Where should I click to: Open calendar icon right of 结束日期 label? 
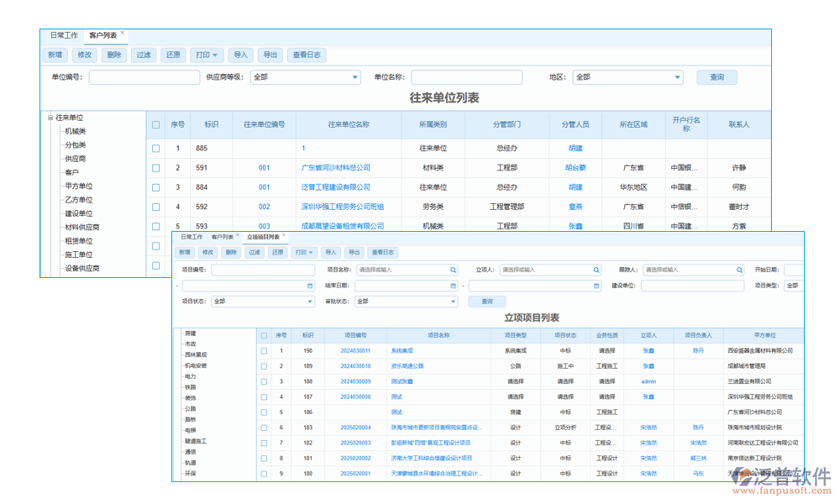click(x=454, y=286)
